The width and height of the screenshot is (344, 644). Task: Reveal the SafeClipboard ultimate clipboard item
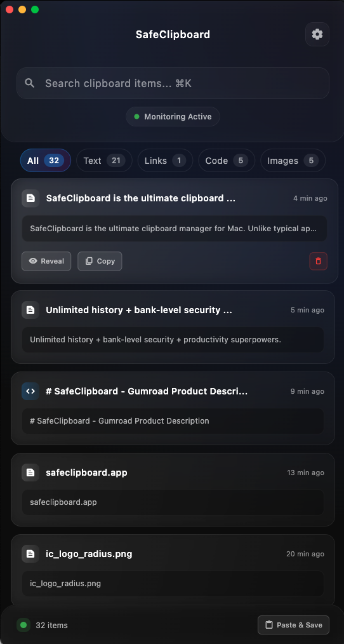click(46, 261)
